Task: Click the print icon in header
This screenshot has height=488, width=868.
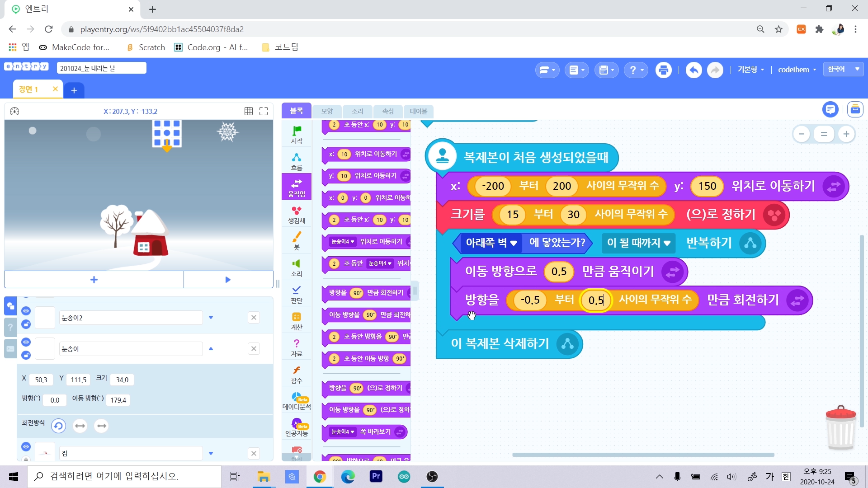Action: (663, 70)
